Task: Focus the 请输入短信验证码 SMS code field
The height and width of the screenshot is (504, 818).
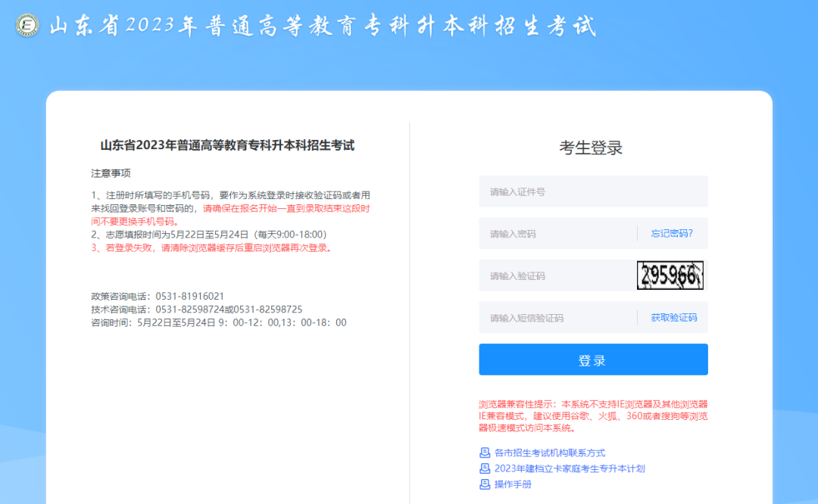Action: (x=557, y=318)
